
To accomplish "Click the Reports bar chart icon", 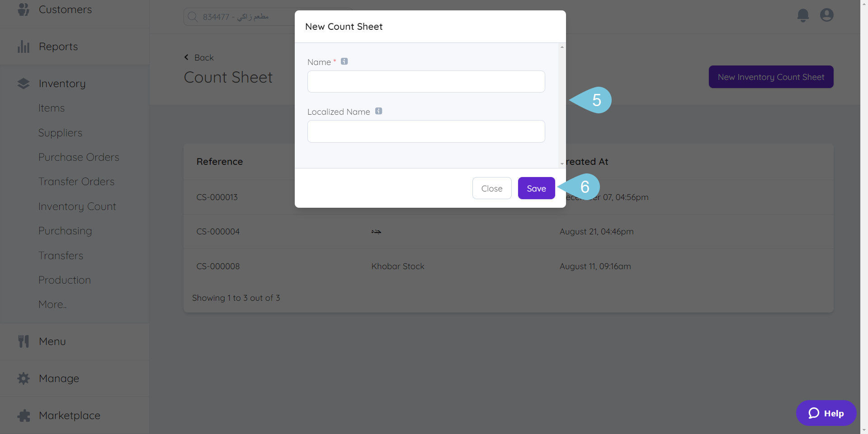I will (24, 47).
